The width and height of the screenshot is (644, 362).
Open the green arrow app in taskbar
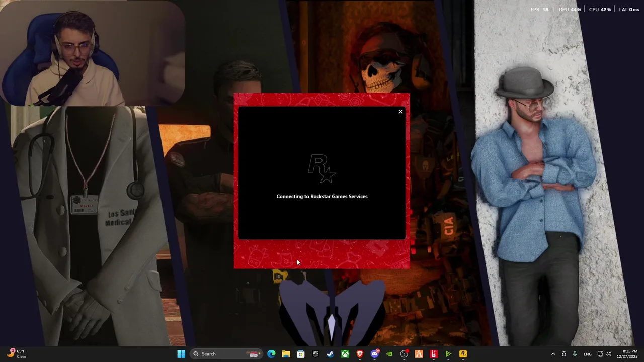point(448,354)
